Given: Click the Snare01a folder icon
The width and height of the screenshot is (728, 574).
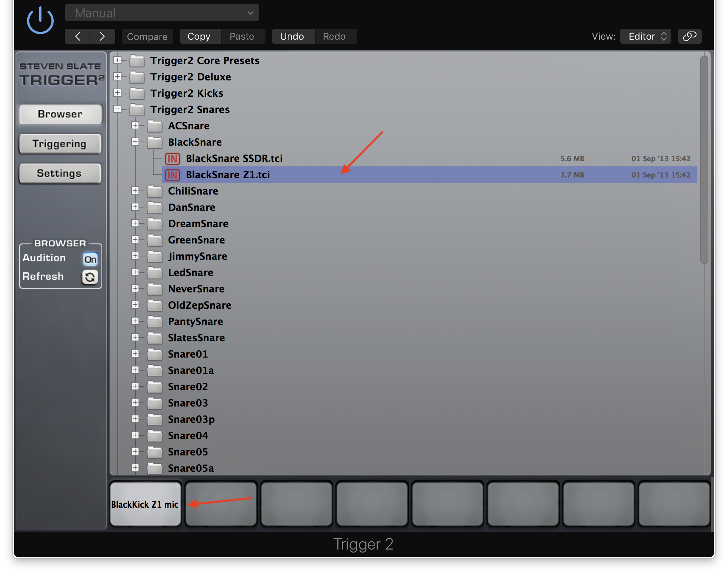Looking at the screenshot, I should coord(155,370).
